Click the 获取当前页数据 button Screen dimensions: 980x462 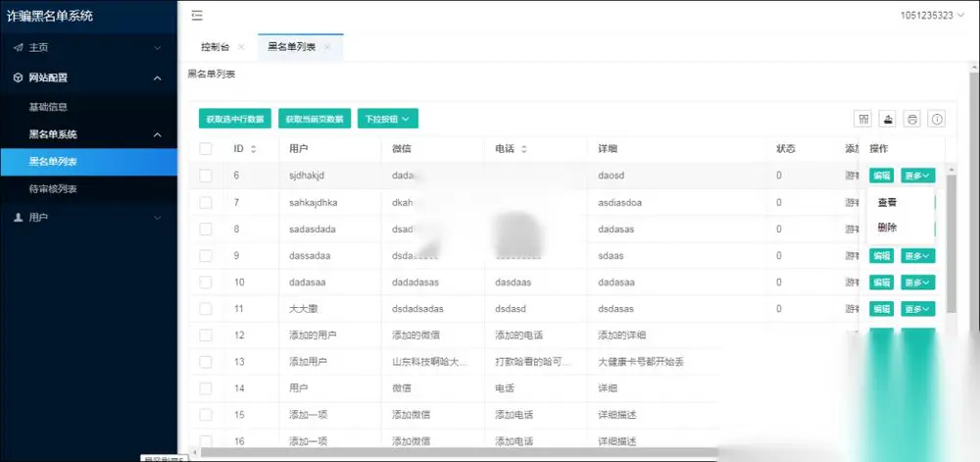pyautogui.click(x=315, y=119)
